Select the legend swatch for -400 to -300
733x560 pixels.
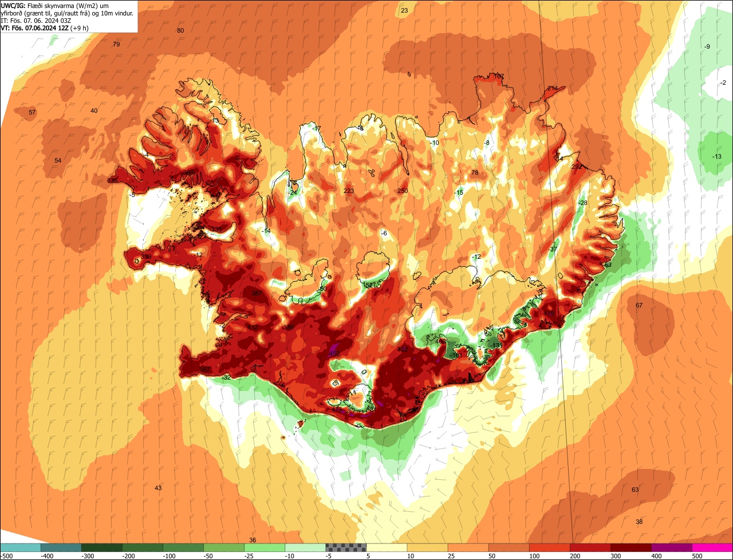click(61, 547)
